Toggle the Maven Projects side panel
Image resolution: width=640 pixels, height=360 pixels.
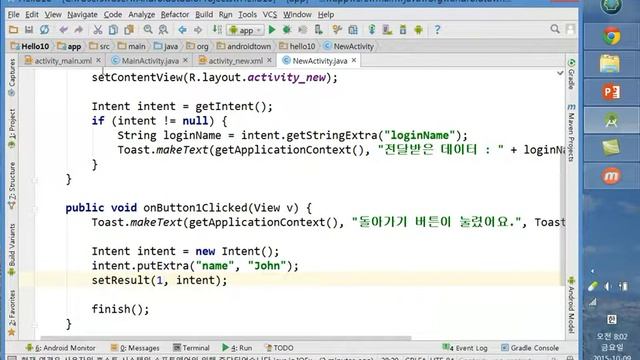pos(571,133)
